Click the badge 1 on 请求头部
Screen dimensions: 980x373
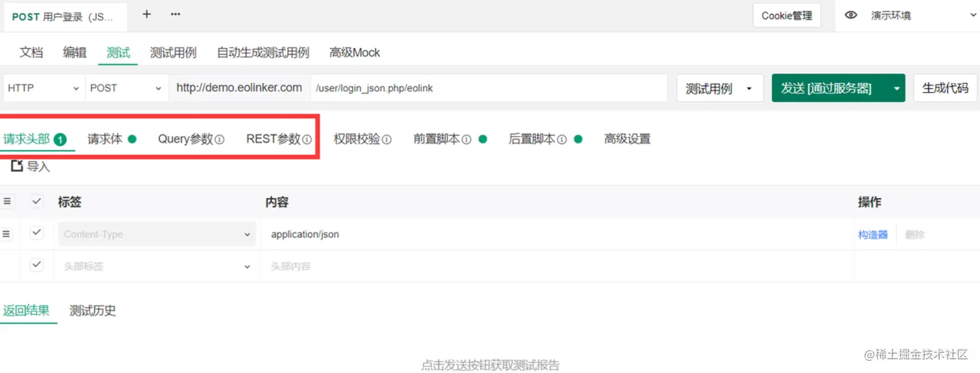coord(60,139)
